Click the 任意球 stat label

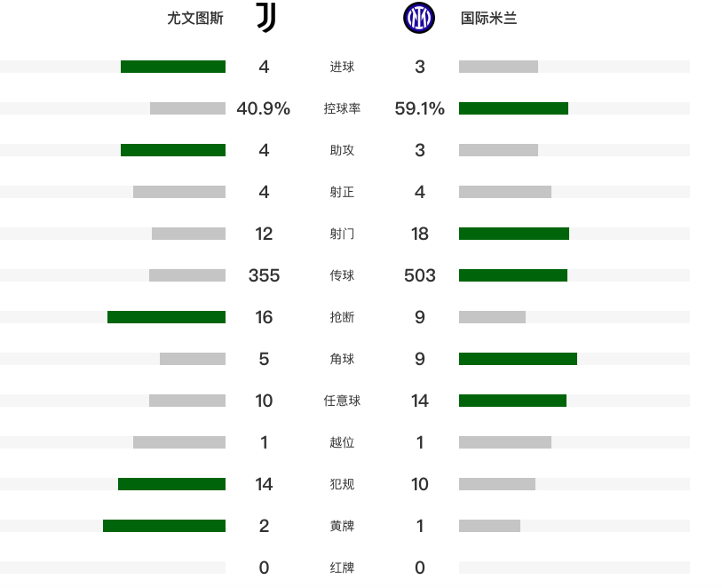point(342,401)
